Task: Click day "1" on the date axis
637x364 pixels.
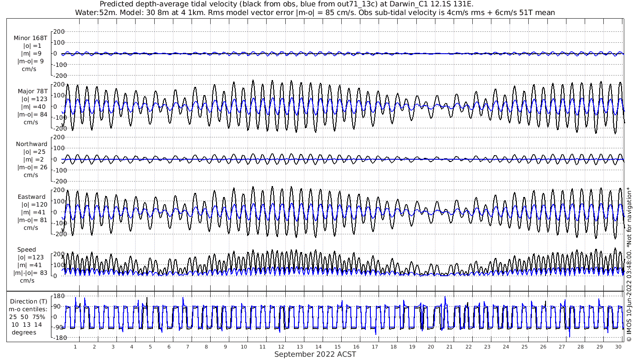Action: (x=75, y=346)
